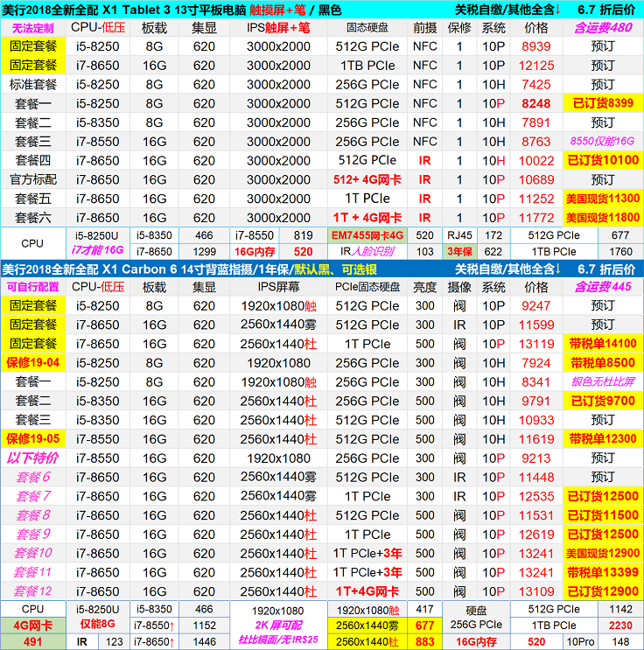Select the price cell 8939
The image size is (644, 650).
535,46
